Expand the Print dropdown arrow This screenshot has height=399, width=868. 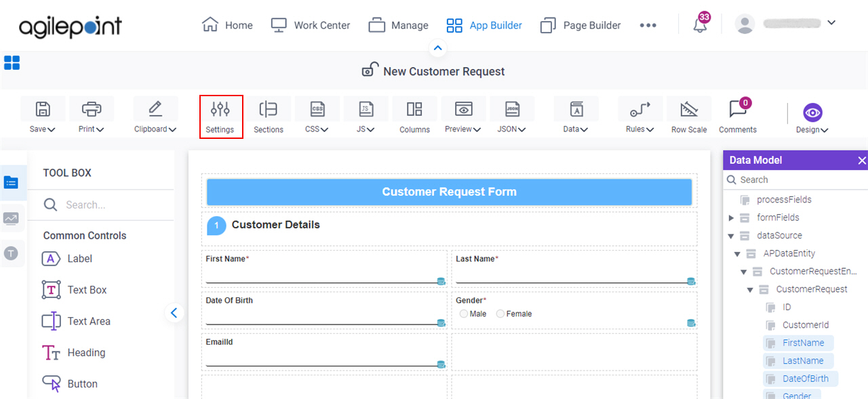pyautogui.click(x=100, y=129)
